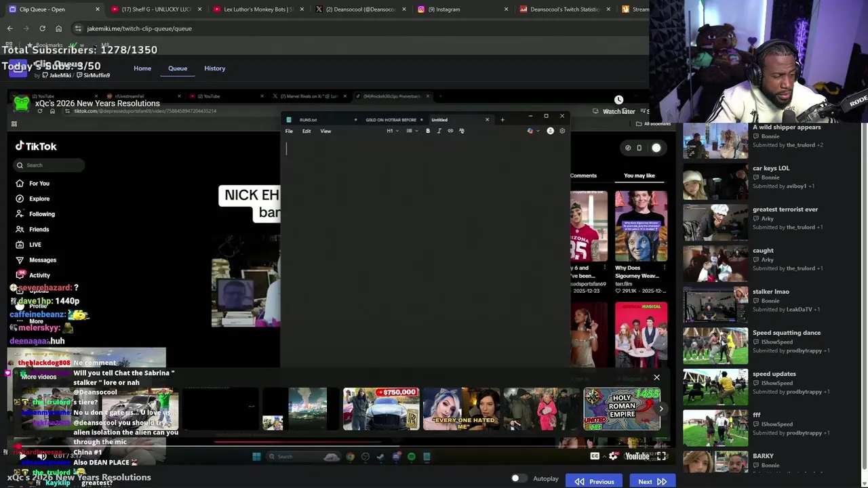Open File menu in Notepad
This screenshot has width=868, height=488.
pos(289,131)
